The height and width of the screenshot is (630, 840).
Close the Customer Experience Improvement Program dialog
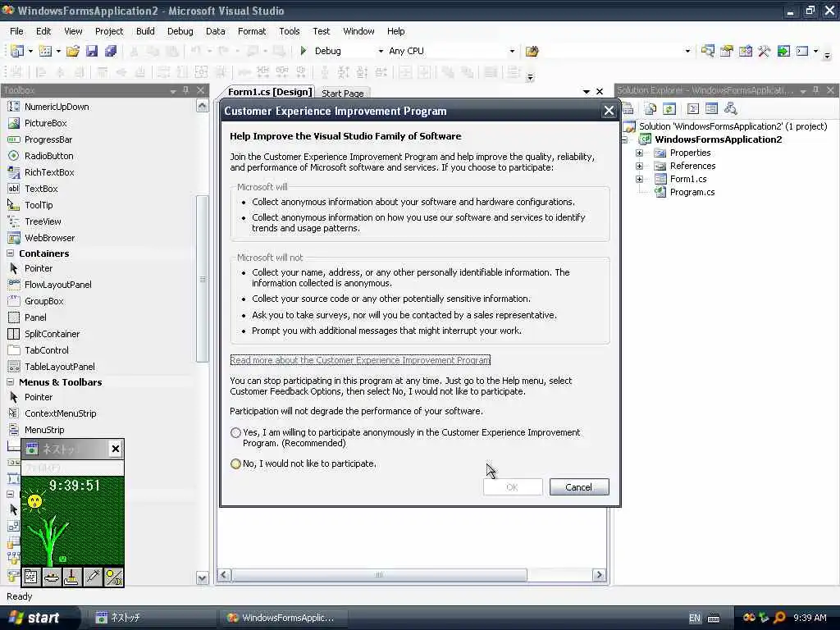609,111
